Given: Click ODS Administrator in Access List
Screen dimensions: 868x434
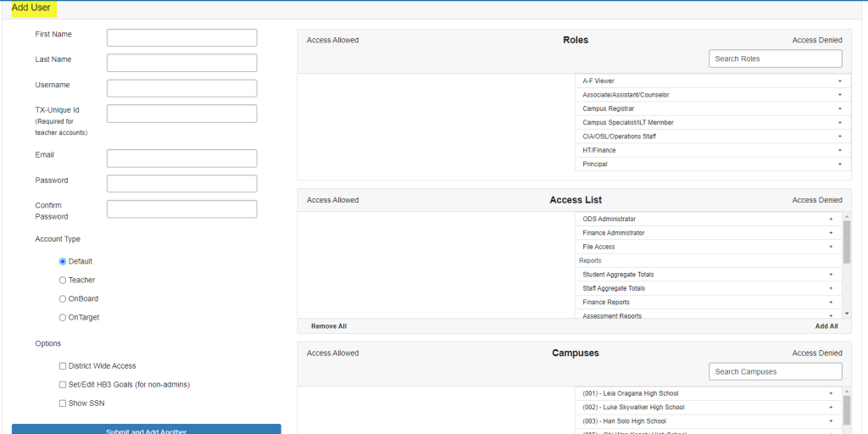Looking at the screenshot, I should click(609, 220).
